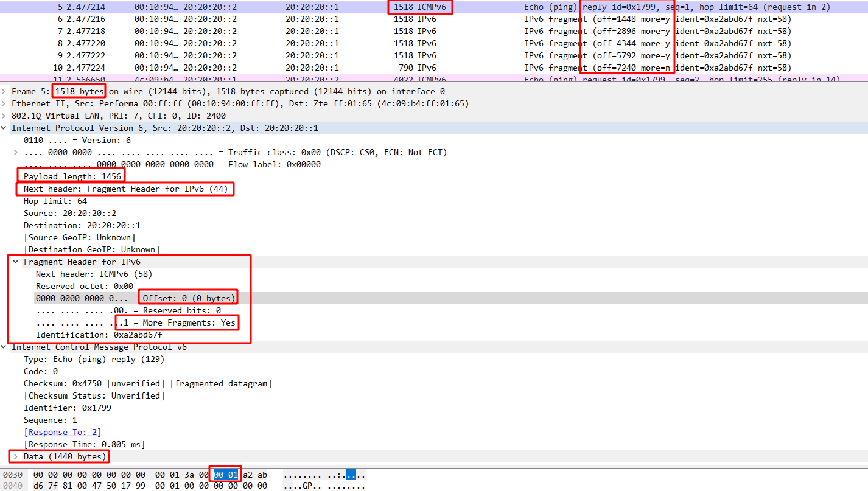Select Type: Echo (ping) reply (129)
The image size is (868, 491).
click(94, 359)
